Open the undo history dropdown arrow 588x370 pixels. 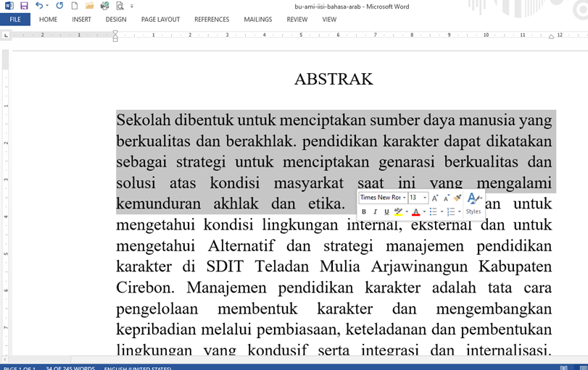coord(47,6)
